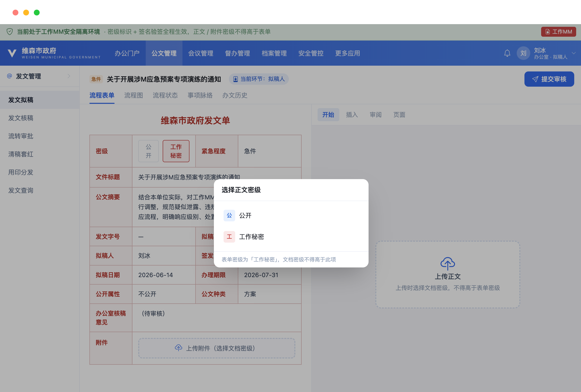Screen dimensions: 581x392
Task: Switch to 流程状态 tab
Action: pyautogui.click(x=165, y=95)
